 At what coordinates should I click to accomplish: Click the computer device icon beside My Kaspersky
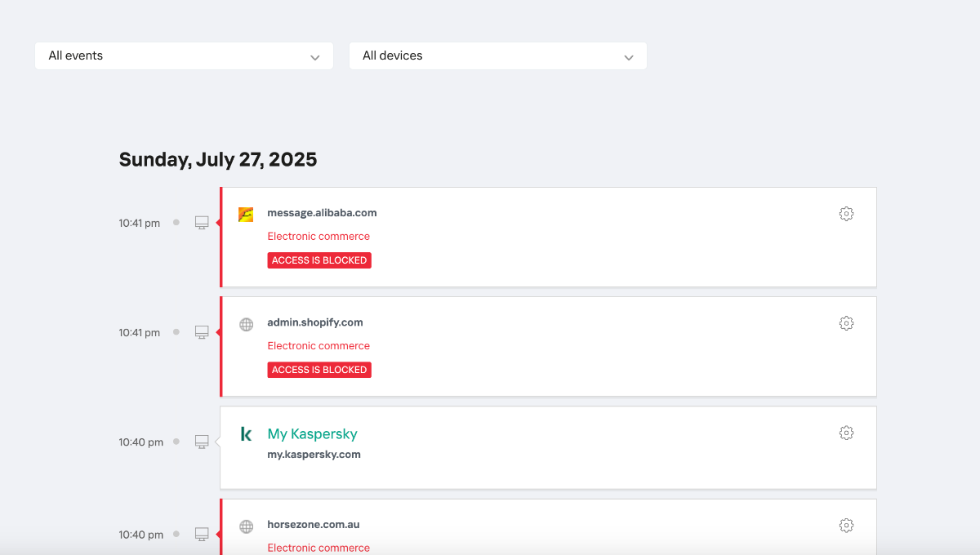tap(202, 442)
